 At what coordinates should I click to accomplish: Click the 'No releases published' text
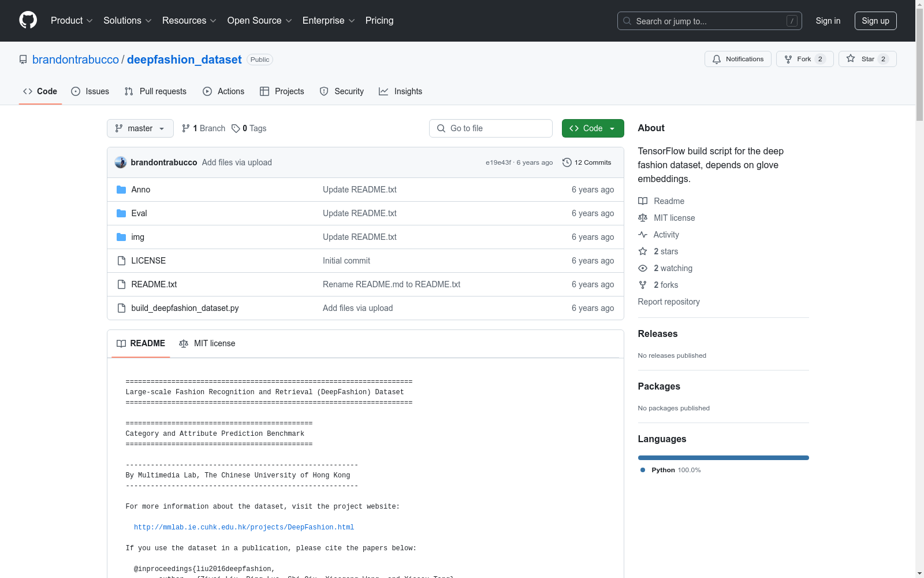(672, 355)
